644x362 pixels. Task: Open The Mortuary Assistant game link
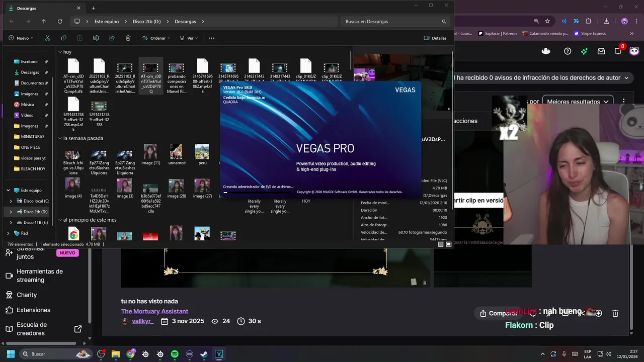(x=154, y=311)
